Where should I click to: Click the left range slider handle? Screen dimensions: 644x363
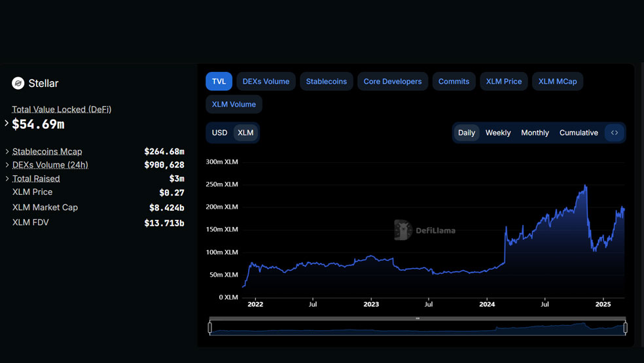(210, 328)
